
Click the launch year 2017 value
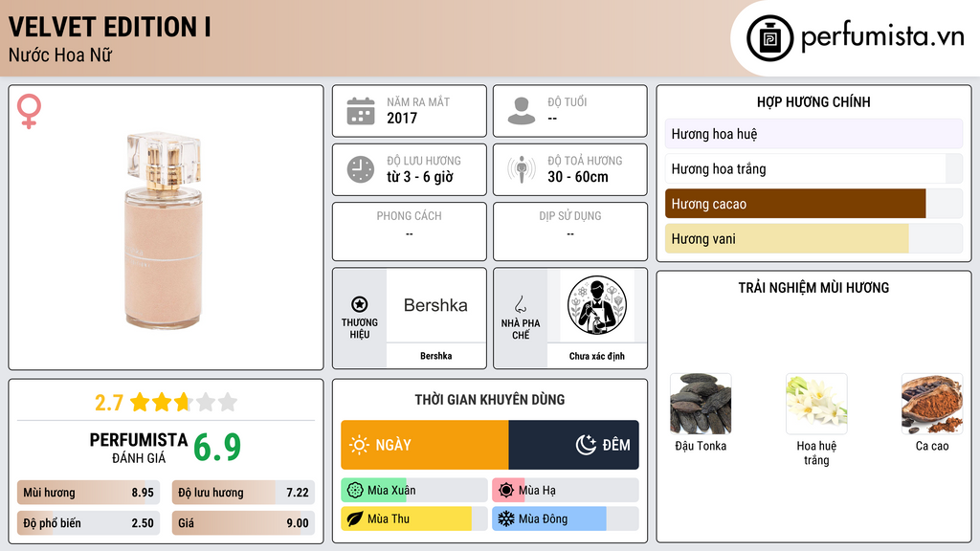(x=402, y=118)
